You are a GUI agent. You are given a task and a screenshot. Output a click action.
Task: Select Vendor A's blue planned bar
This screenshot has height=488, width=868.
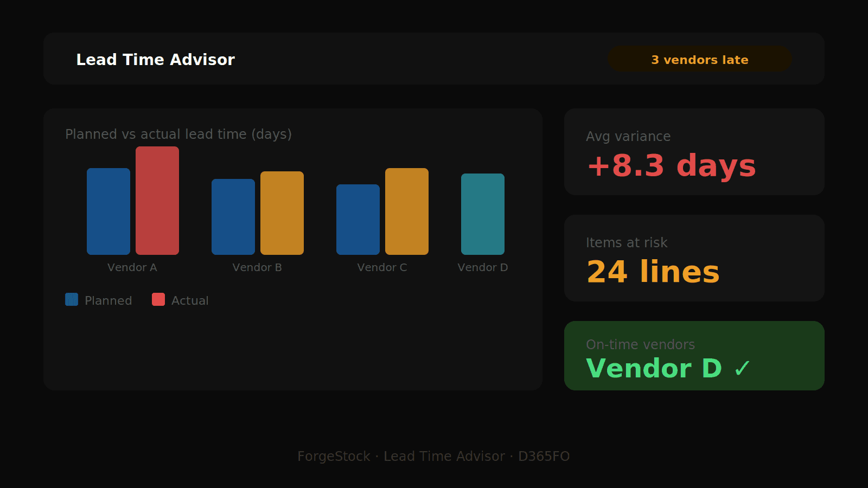coord(108,211)
